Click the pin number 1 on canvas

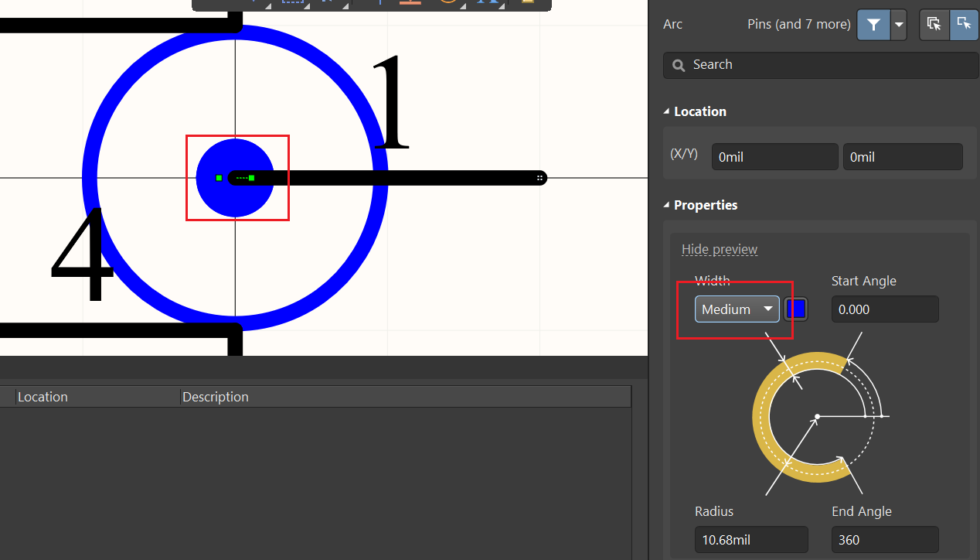[392, 102]
